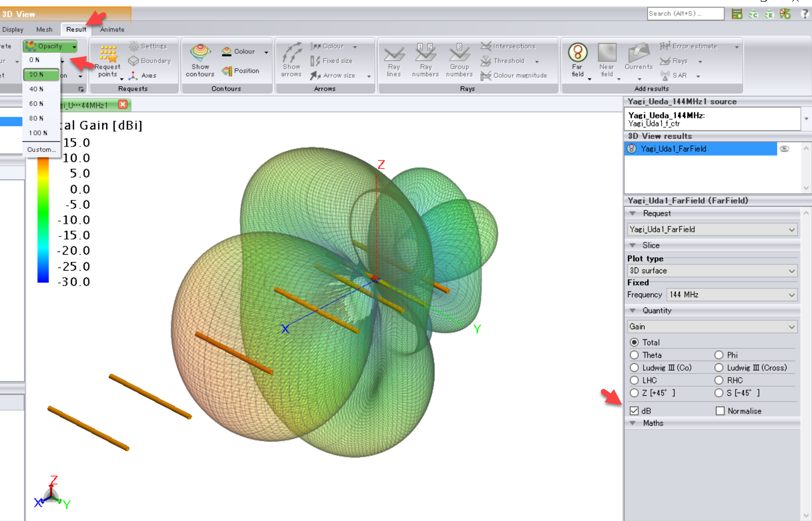Click the Search (Alt+S) field
Screen dimensions: 812x521
686,13
